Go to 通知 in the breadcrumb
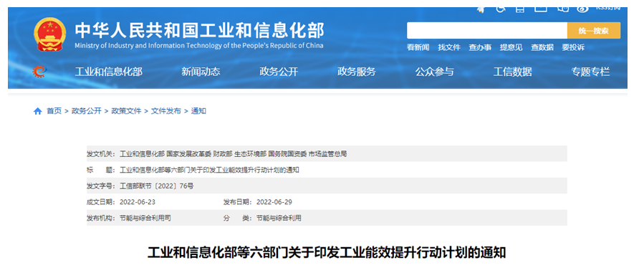644x278 pixels. (198, 111)
